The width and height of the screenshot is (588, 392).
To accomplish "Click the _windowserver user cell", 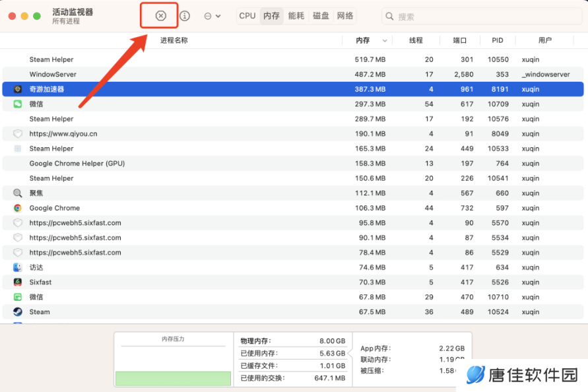I will pyautogui.click(x=546, y=75).
